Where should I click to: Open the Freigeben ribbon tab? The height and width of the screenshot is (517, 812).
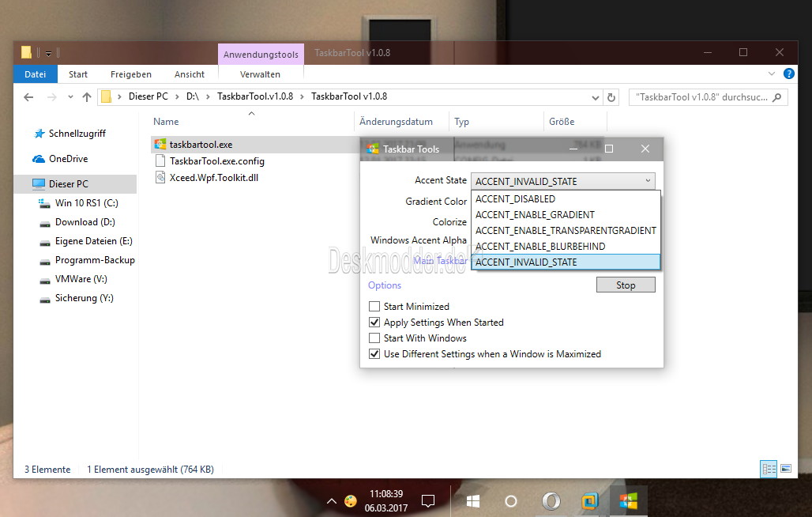(131, 74)
